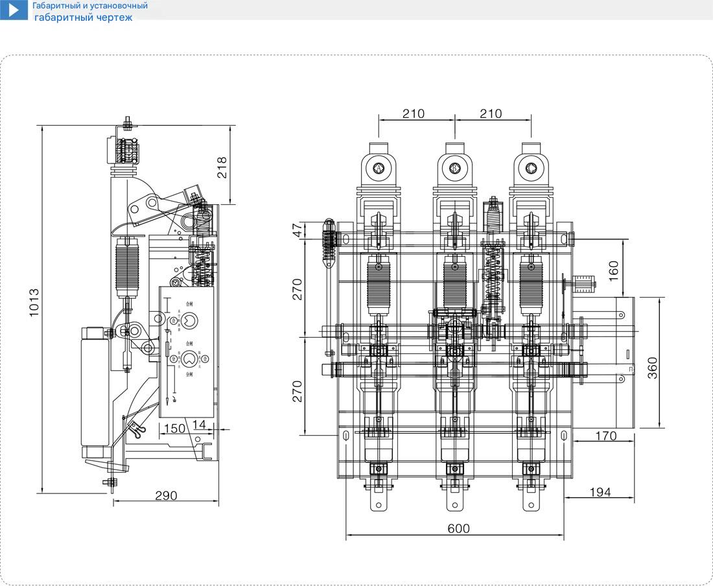Image resolution: width=713 pixels, height=588 pixels.
Task: Click the middle pole's top terminal circle
Action: pos(454,169)
